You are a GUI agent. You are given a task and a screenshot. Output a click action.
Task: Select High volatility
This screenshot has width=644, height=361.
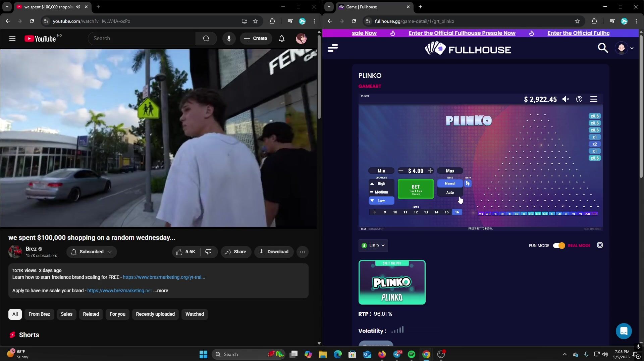381,184
